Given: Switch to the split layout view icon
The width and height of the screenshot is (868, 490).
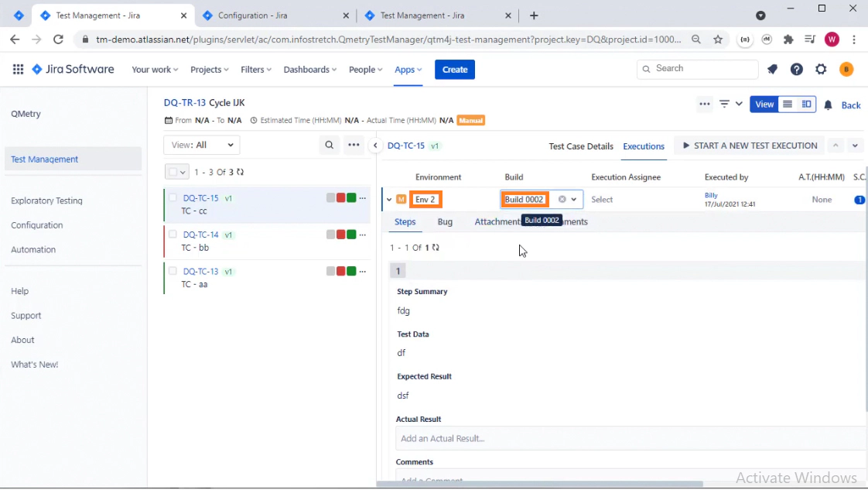Looking at the screenshot, I should 806,105.
